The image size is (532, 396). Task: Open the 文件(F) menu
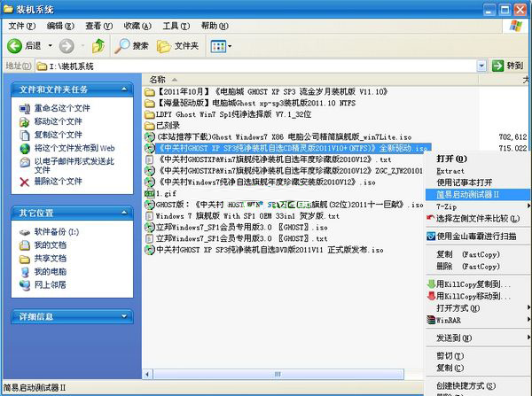point(21,26)
